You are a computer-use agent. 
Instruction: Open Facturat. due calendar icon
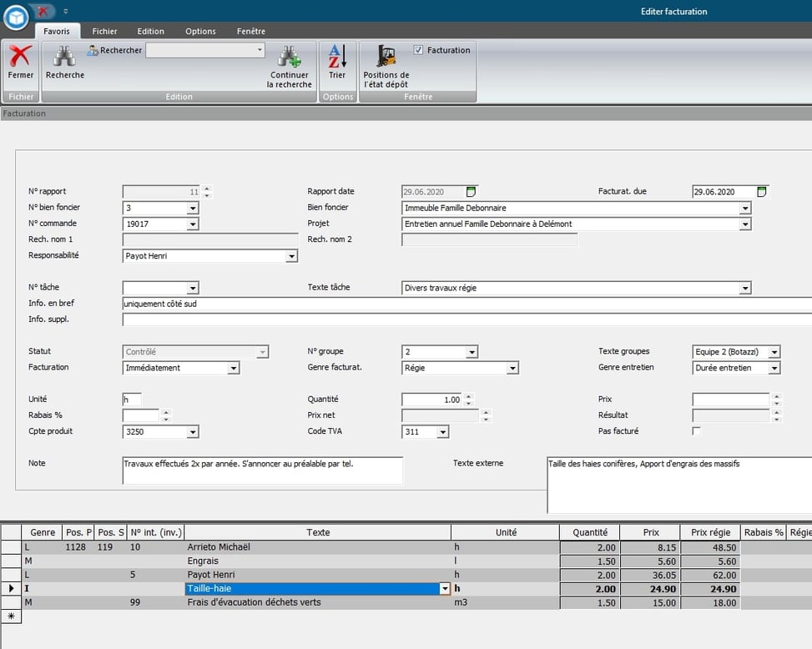pyautogui.click(x=762, y=192)
